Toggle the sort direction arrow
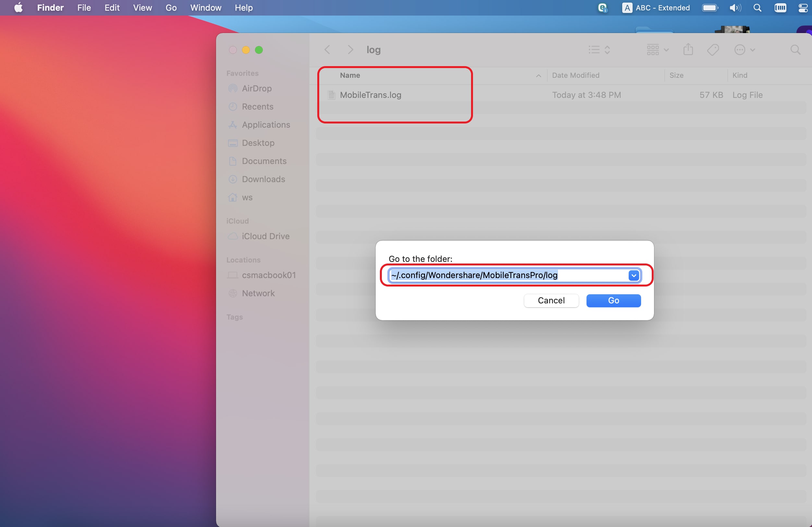The image size is (812, 527). 539,76
